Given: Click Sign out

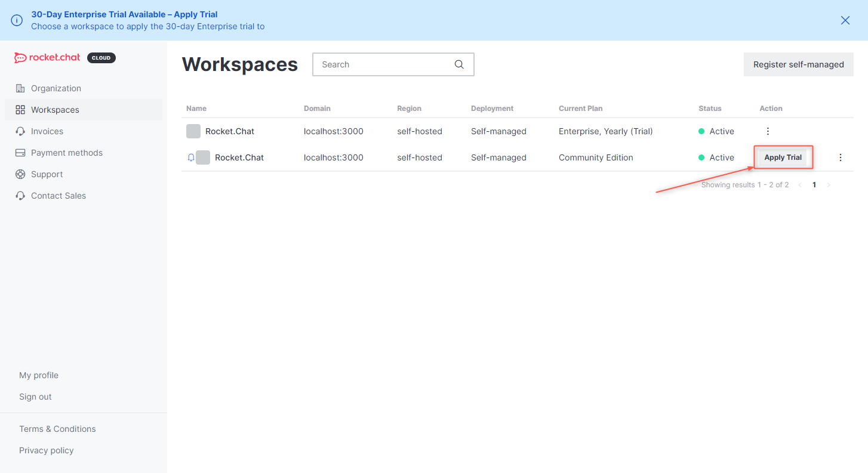Looking at the screenshot, I should [35, 397].
